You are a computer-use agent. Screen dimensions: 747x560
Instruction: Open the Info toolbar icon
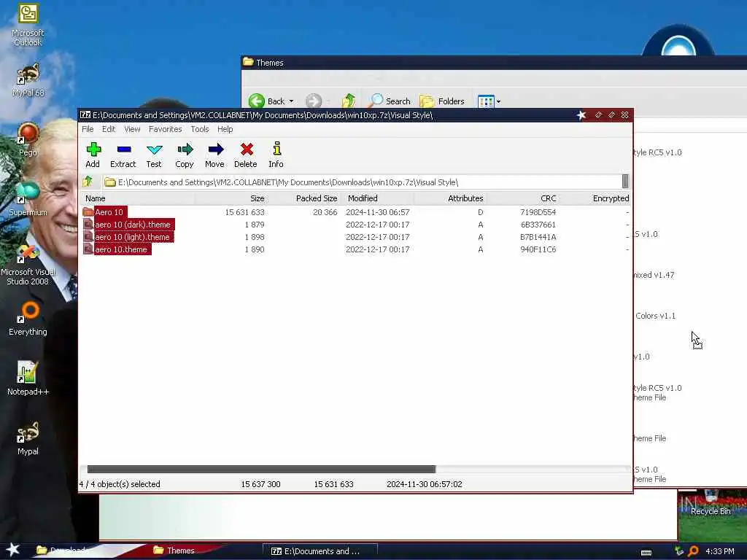(276, 155)
